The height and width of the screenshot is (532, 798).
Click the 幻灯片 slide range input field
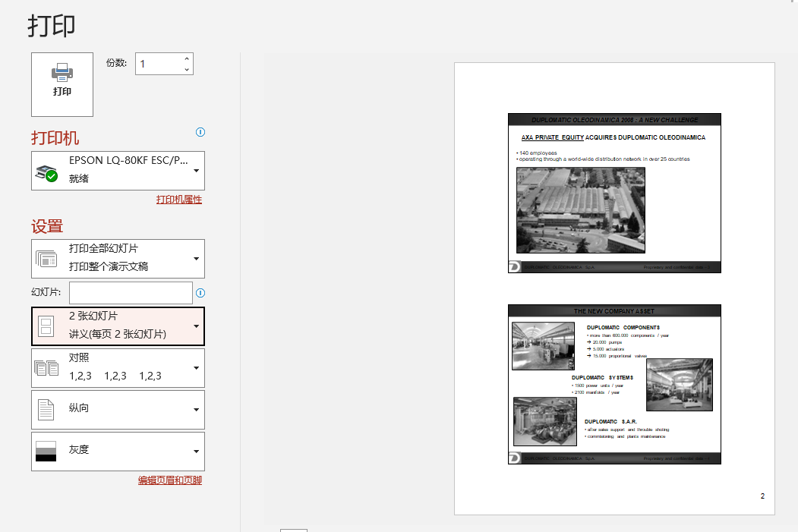(x=131, y=293)
